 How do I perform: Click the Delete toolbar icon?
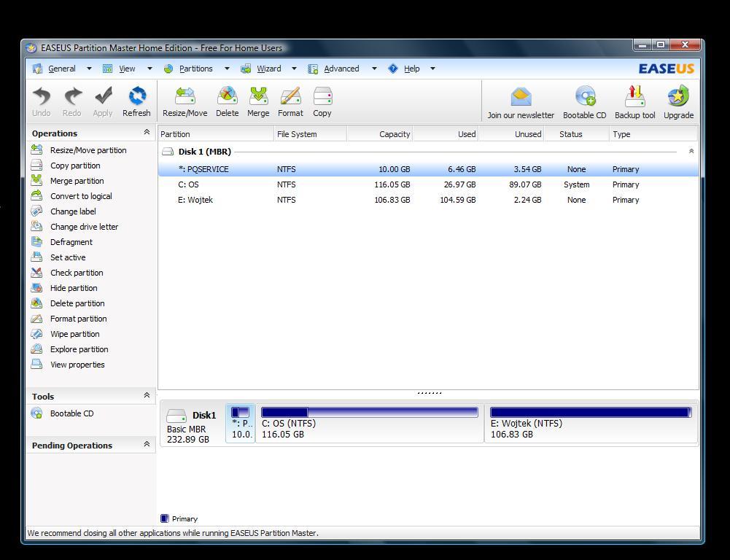click(228, 101)
